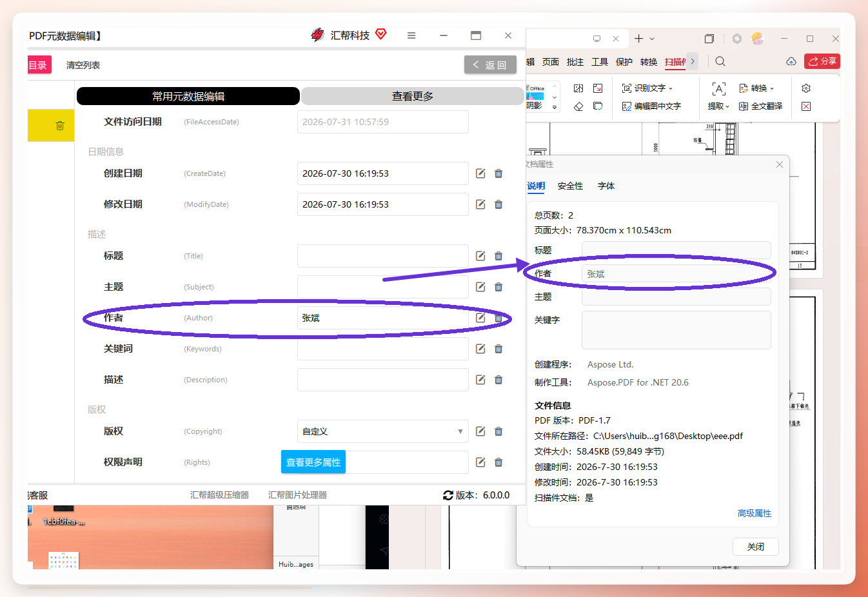Viewport: 868px width, 597px height.
Task: Click the edit icon for 描述 row
Action: [480, 380]
